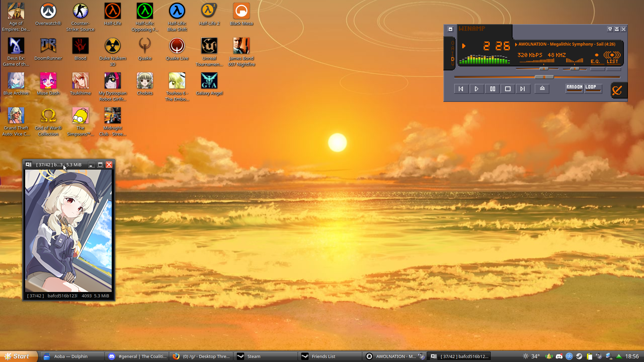Screen dimensions: 644x362
Task: Select the Muse Dash desktop icon
Action: (x=48, y=84)
